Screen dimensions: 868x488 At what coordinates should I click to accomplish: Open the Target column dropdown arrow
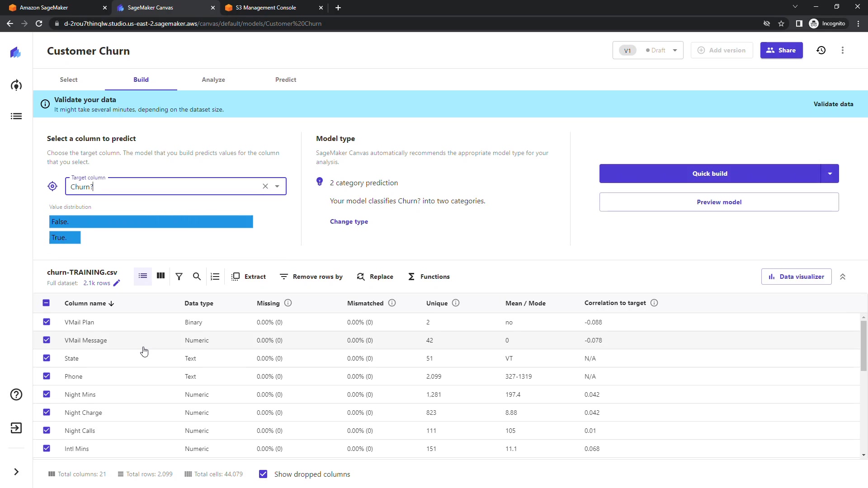(x=277, y=186)
